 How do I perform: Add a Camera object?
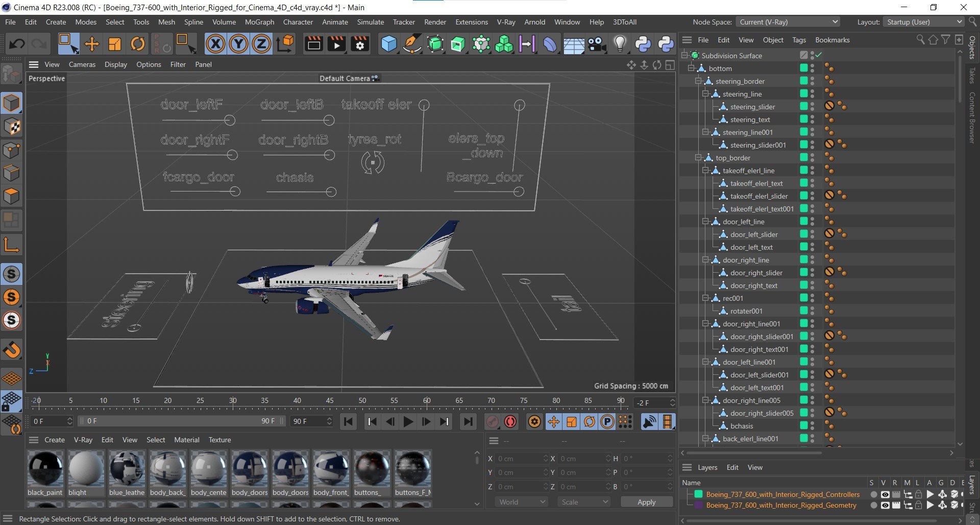click(x=596, y=44)
